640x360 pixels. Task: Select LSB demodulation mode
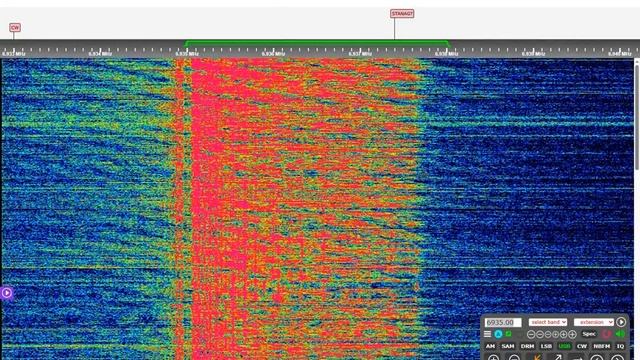pyautogui.click(x=546, y=346)
